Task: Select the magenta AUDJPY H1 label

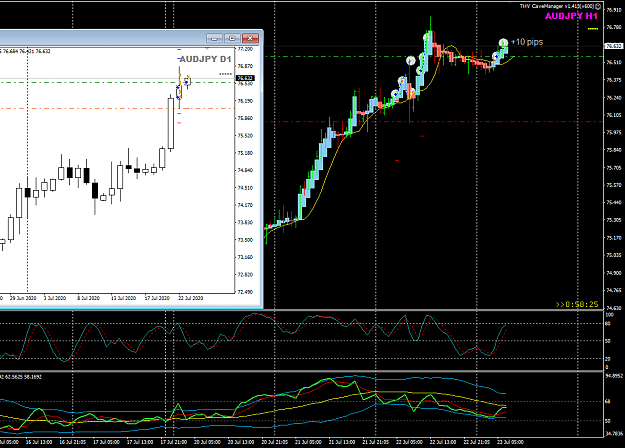Action: tap(571, 16)
